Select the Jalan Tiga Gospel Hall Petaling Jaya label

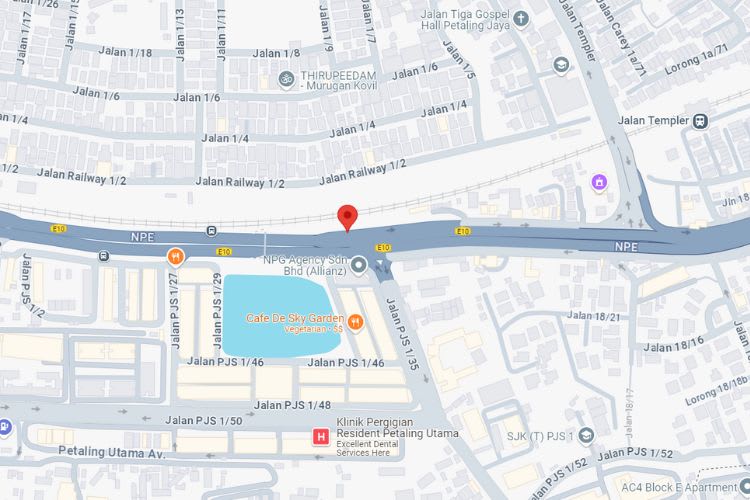[465, 20]
